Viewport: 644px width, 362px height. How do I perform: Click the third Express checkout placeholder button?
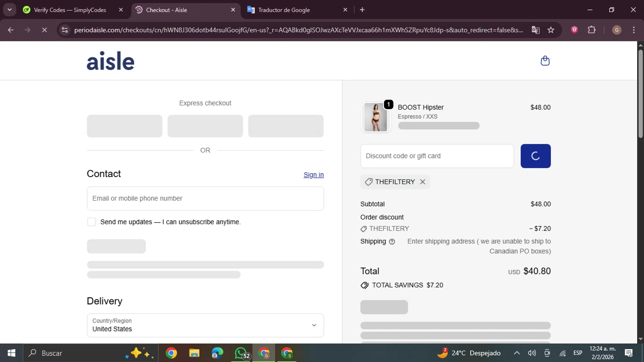[286, 126]
